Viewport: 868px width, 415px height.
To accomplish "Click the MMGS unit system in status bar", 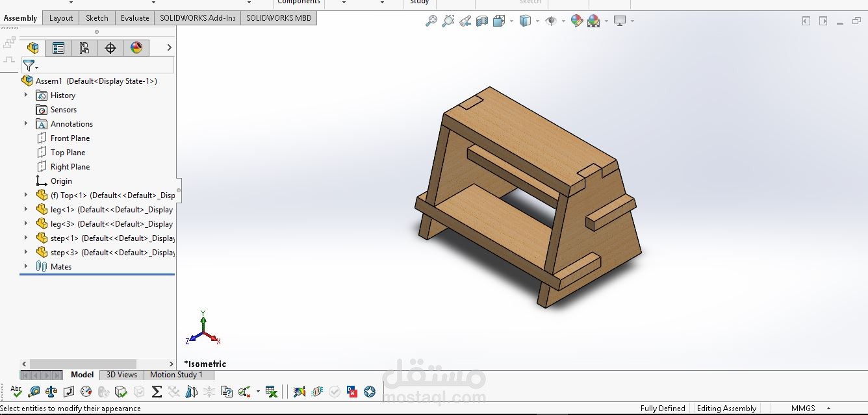I will click(x=803, y=409).
